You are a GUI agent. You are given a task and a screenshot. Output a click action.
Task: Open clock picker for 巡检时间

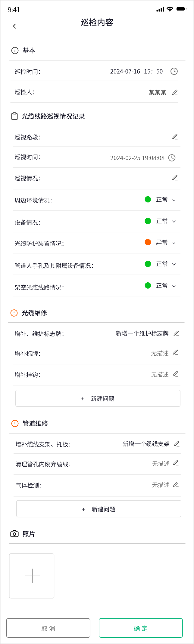(x=174, y=71)
